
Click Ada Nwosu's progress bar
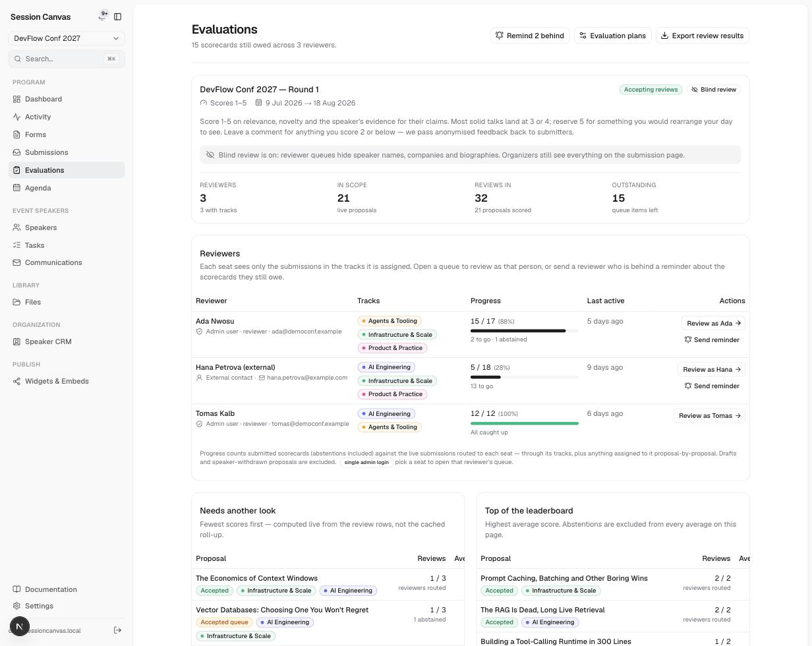coord(525,331)
